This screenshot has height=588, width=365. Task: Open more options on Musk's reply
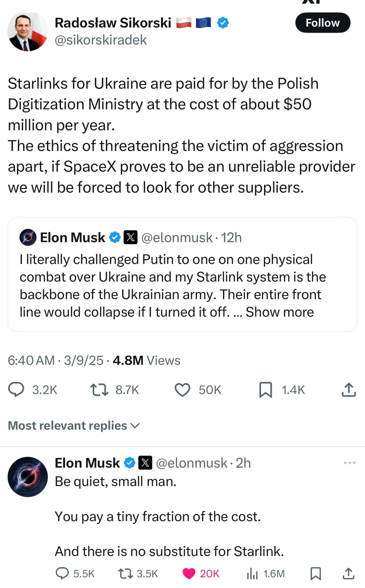click(x=350, y=463)
